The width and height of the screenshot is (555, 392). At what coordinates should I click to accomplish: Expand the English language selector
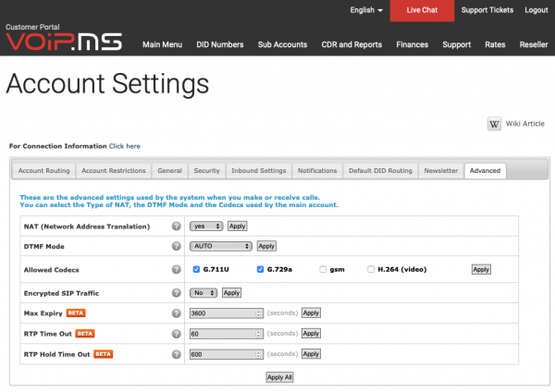pyautogui.click(x=366, y=10)
